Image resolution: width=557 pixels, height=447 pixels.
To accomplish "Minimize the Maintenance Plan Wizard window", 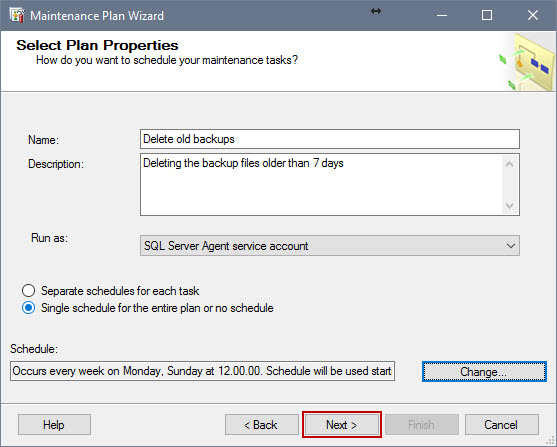I will (x=442, y=16).
